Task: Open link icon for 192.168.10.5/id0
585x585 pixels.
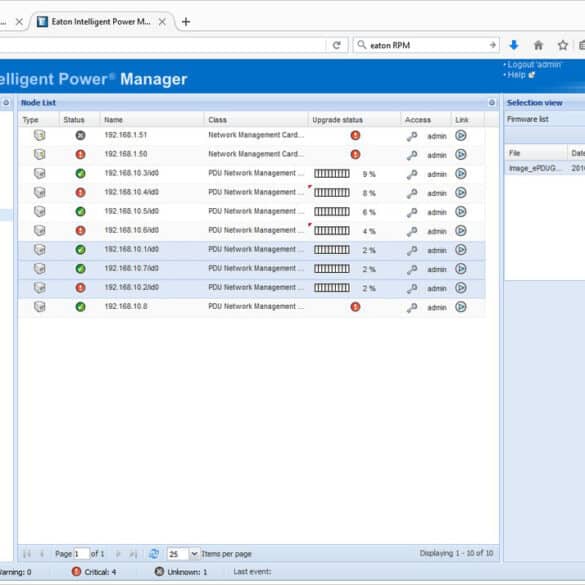Action: pyautogui.click(x=461, y=212)
